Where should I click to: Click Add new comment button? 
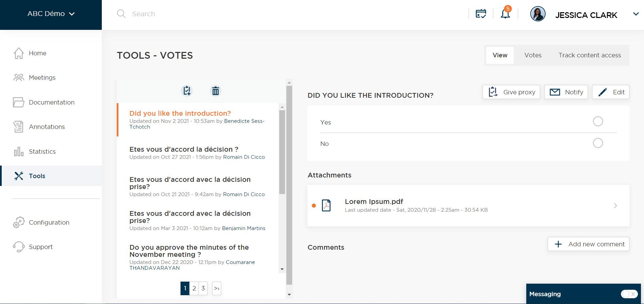[588, 244]
